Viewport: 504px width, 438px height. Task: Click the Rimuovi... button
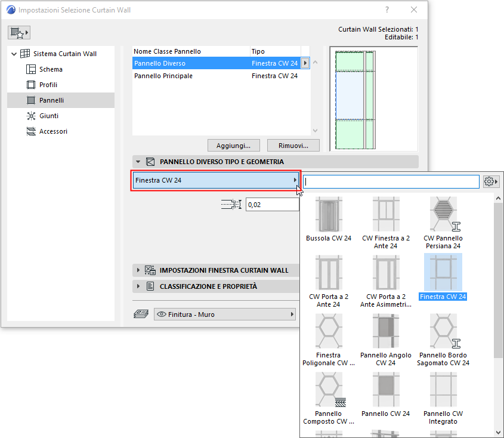click(293, 146)
